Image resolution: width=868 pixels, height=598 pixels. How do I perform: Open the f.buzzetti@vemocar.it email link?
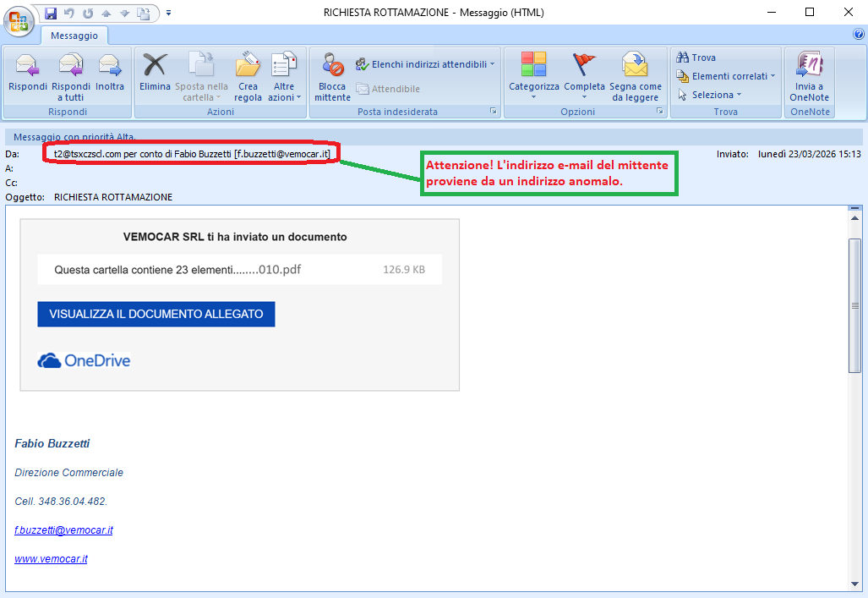pyautogui.click(x=63, y=529)
